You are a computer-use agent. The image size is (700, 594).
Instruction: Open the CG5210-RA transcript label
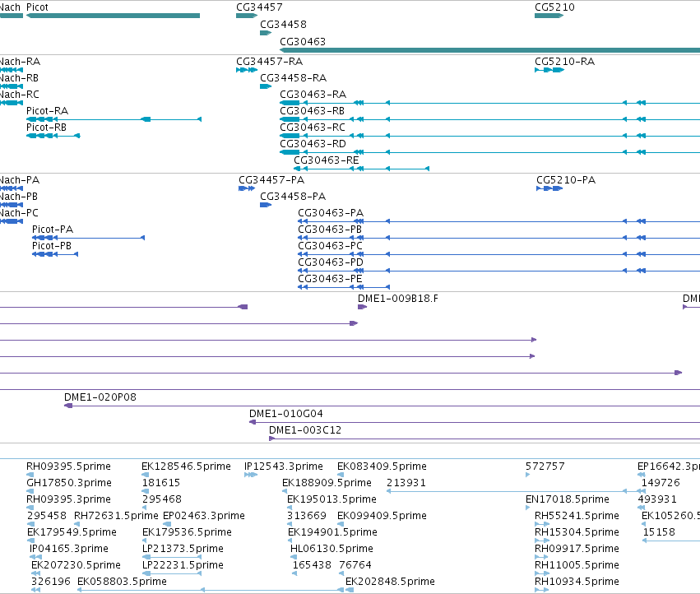pos(565,62)
